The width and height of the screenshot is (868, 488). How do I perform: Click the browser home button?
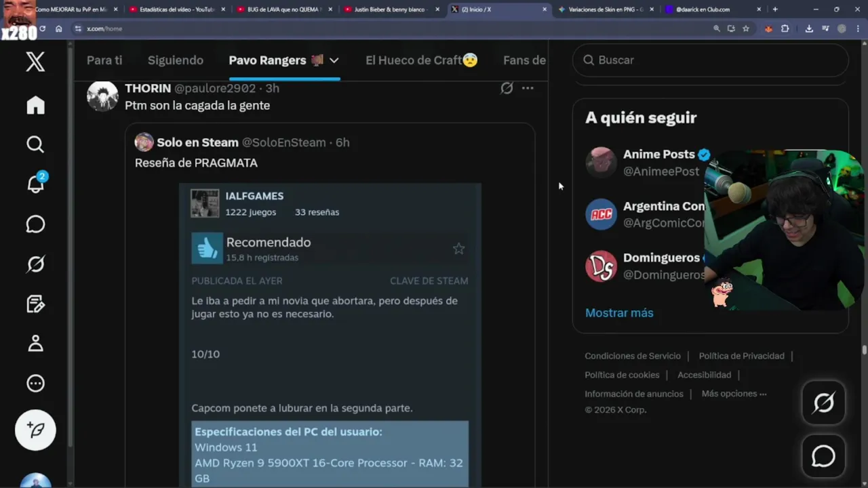pyautogui.click(x=59, y=28)
